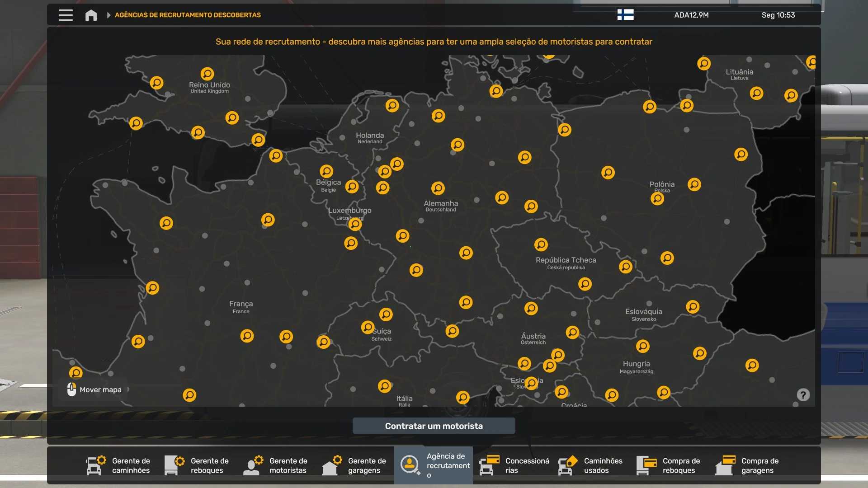
Task: Select recruitment agency marker on Luxemburgo
Action: [355, 224]
